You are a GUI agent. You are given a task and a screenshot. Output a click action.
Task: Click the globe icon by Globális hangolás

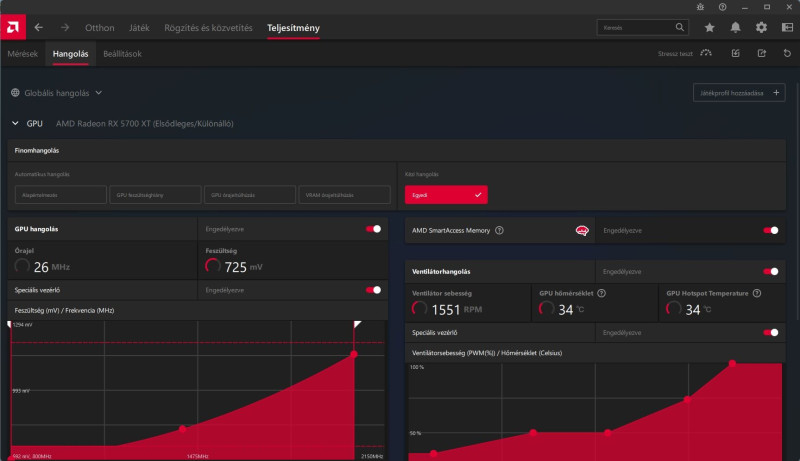coord(15,93)
